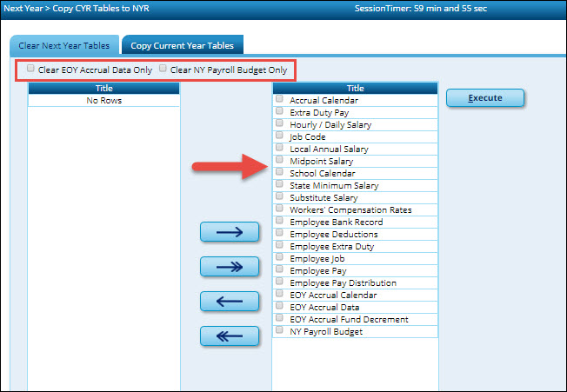Select the Midpoint Salary checkbox

tap(280, 160)
